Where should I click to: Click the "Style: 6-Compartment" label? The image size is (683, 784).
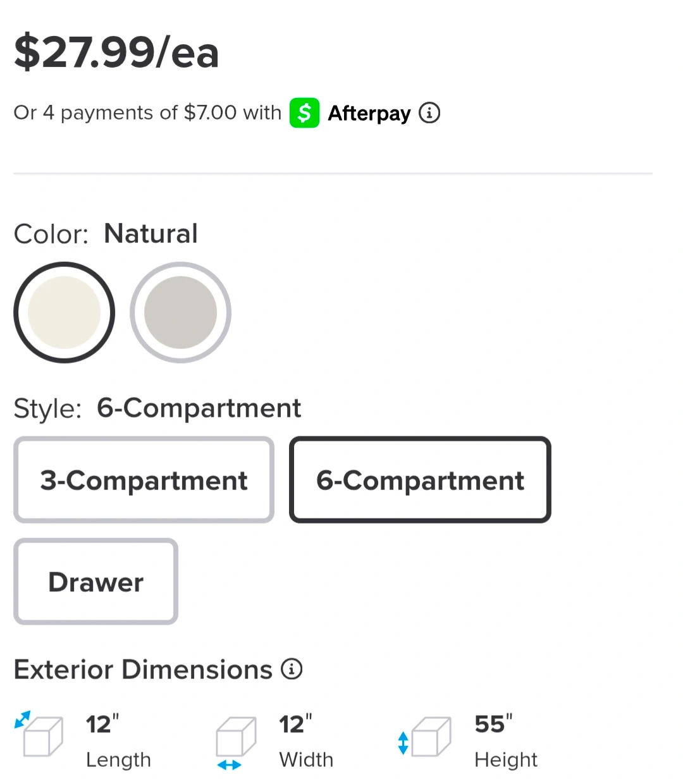click(157, 408)
